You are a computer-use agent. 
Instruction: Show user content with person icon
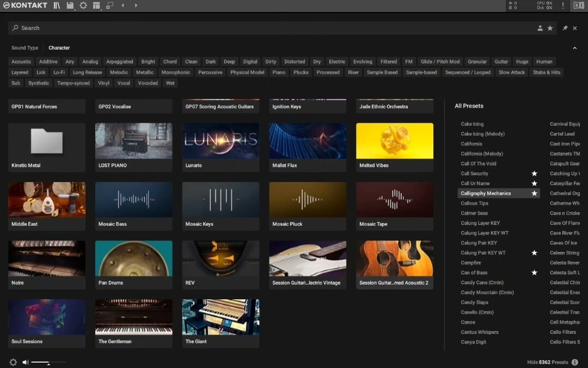tap(540, 28)
